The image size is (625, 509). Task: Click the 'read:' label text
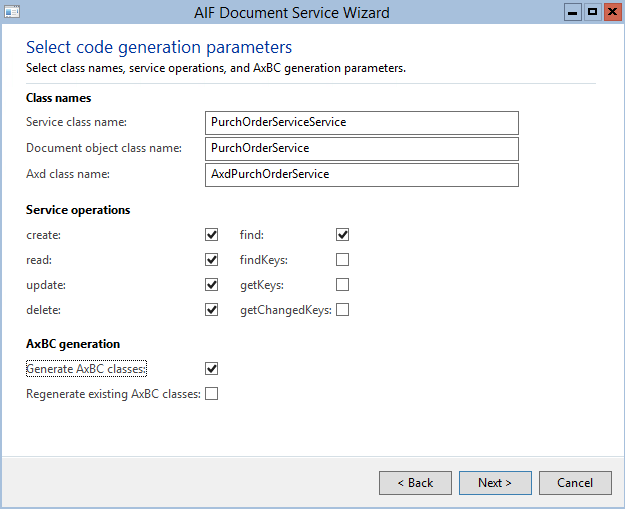click(x=39, y=260)
